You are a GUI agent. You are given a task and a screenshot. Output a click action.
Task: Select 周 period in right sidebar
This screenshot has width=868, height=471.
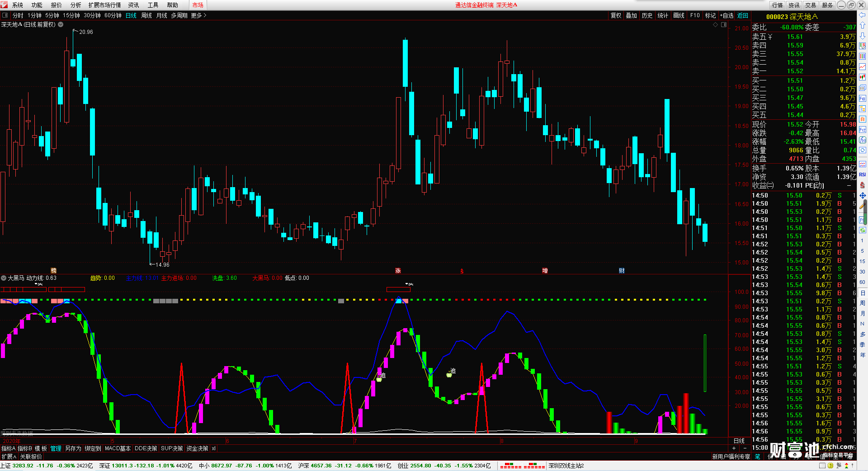(863, 303)
